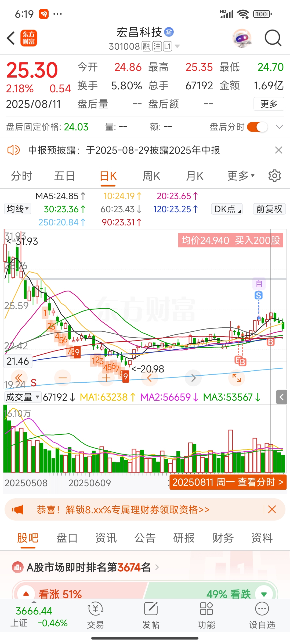The height and width of the screenshot is (644, 290).
Task: Tap the 盘后固定价格 24.03 value
Action: [x=76, y=127]
